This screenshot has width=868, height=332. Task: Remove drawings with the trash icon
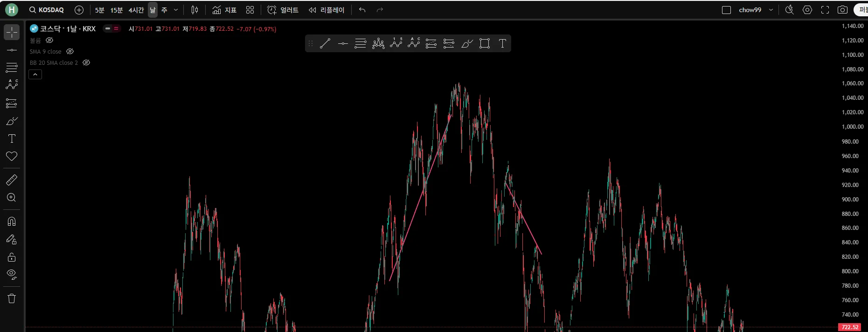[x=12, y=298]
